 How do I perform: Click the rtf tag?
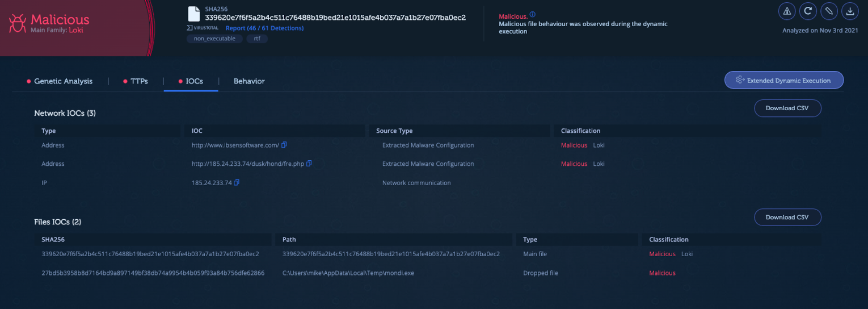tap(256, 39)
